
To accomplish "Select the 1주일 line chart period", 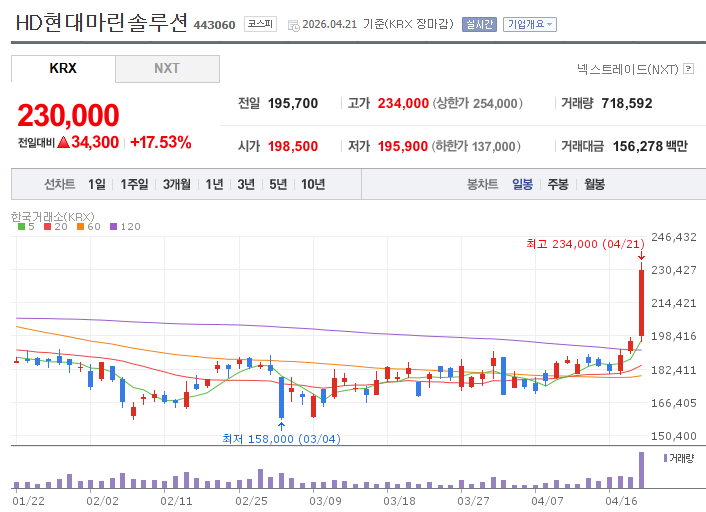I will [x=134, y=184].
